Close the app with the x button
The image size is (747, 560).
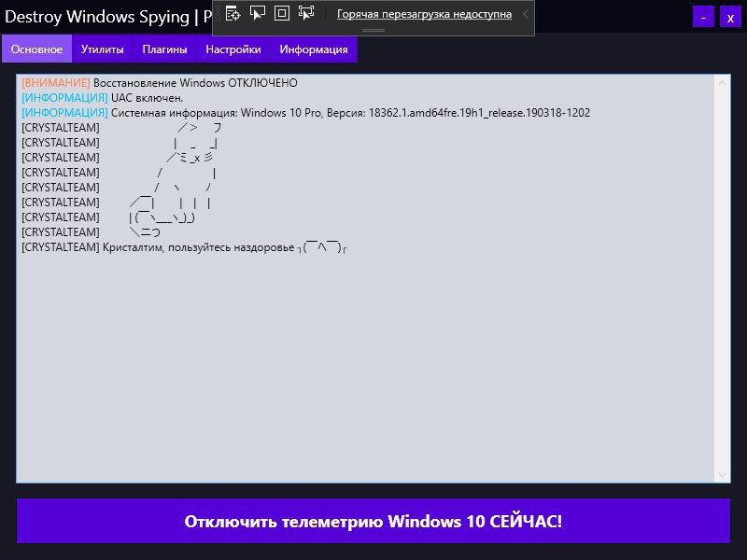click(x=730, y=17)
